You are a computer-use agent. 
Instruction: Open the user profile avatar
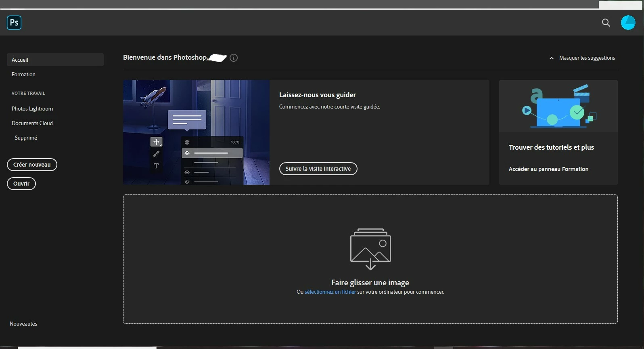click(628, 23)
